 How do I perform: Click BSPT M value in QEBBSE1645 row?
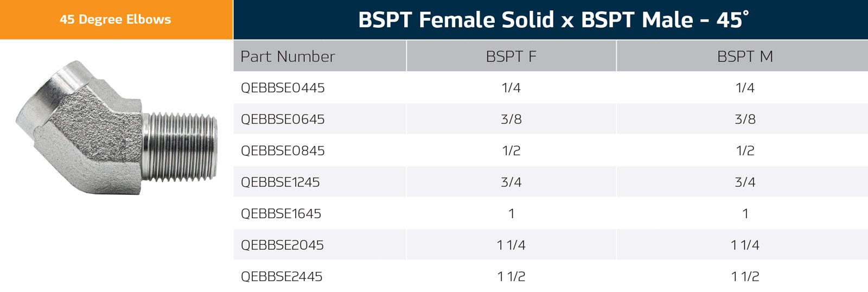(x=745, y=214)
